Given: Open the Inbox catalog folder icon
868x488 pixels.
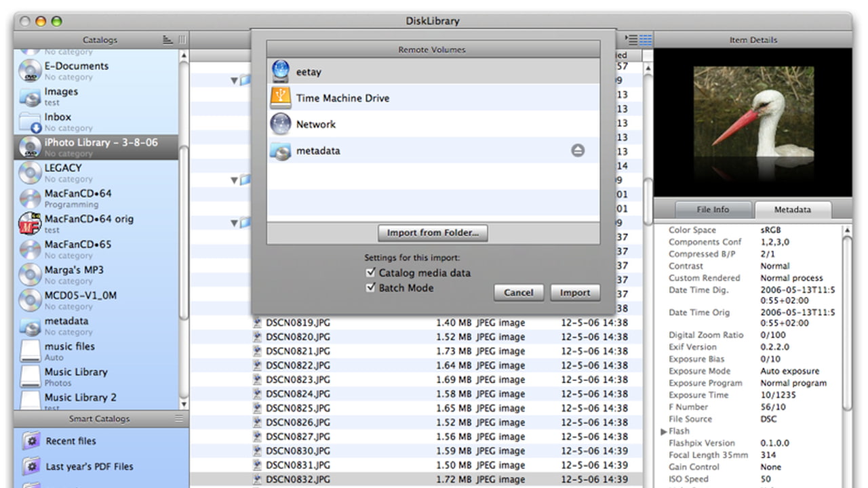Looking at the screenshot, I should click(x=30, y=122).
